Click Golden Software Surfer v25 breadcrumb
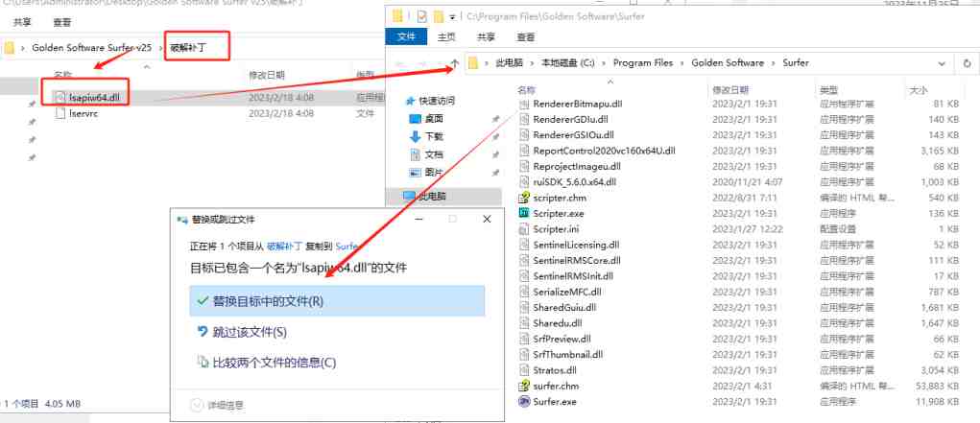Viewport: 980px width, 423px height. [92, 48]
